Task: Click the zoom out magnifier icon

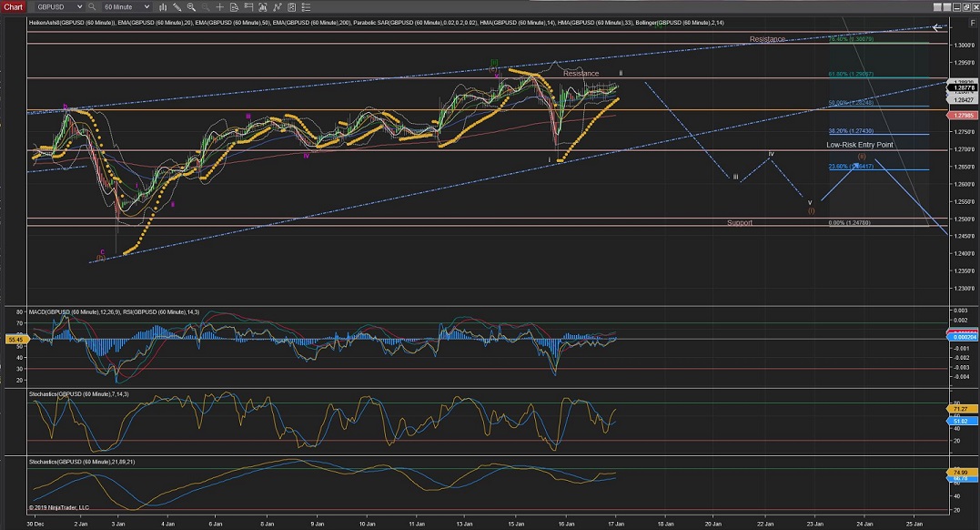Action: pyautogui.click(x=205, y=6)
